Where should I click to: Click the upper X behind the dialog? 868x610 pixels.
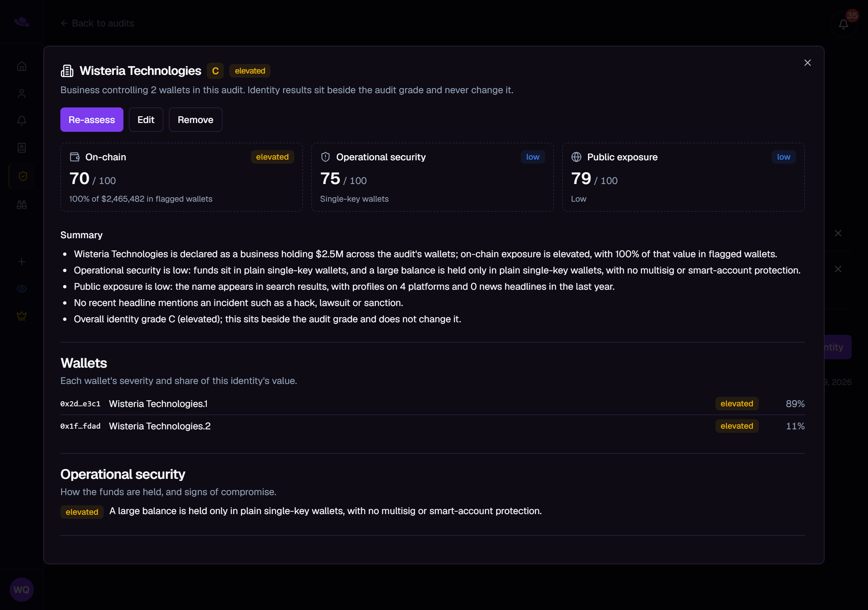838,233
